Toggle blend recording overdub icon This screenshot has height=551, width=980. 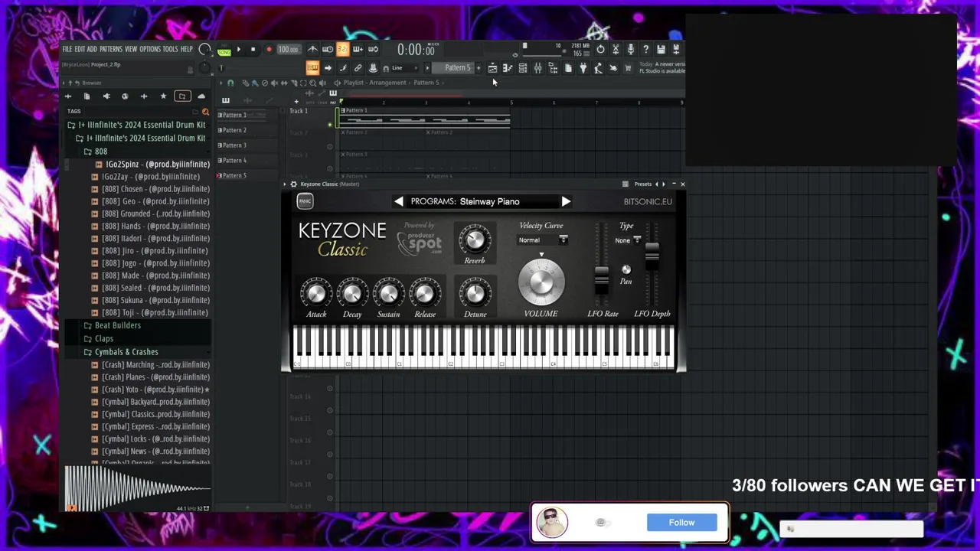click(x=358, y=50)
